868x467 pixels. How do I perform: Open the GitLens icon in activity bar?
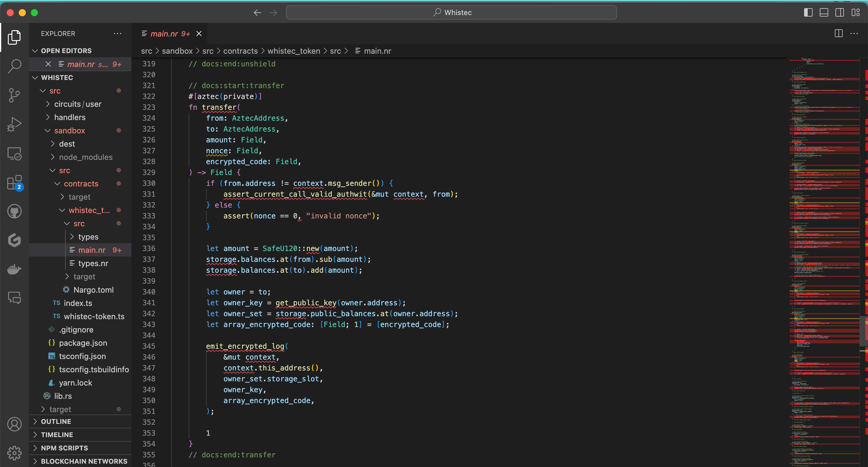point(14,240)
